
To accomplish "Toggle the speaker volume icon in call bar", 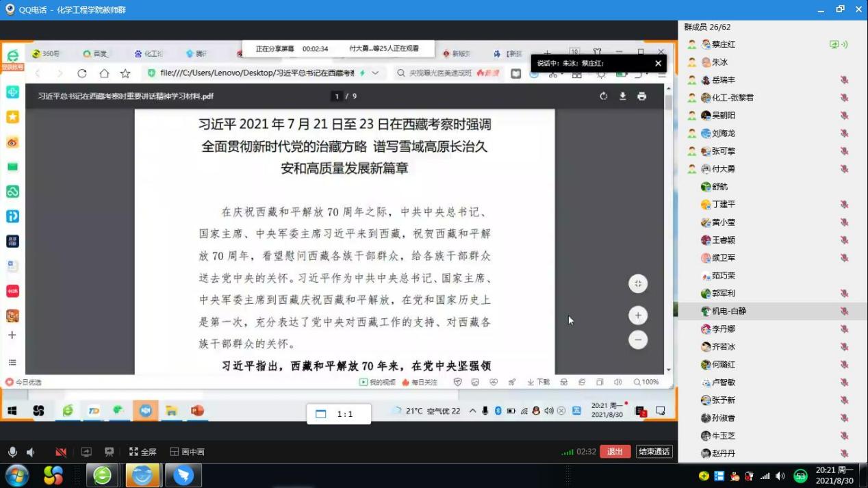I will click(31, 452).
